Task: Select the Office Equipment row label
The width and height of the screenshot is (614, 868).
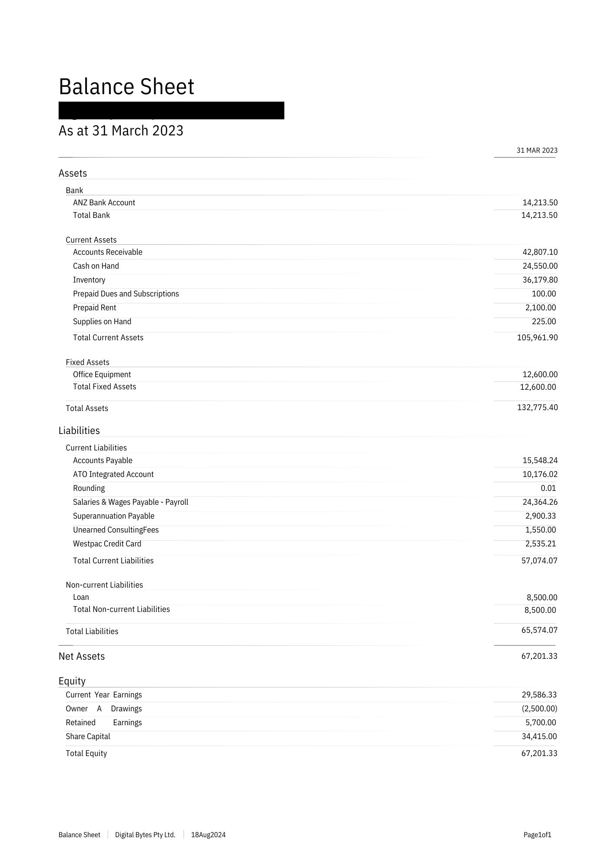Action: point(102,375)
